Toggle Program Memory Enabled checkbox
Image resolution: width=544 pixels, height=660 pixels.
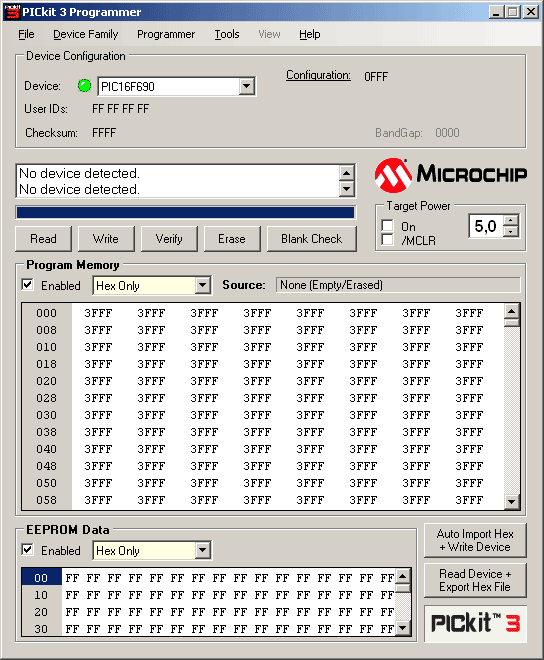tap(27, 285)
